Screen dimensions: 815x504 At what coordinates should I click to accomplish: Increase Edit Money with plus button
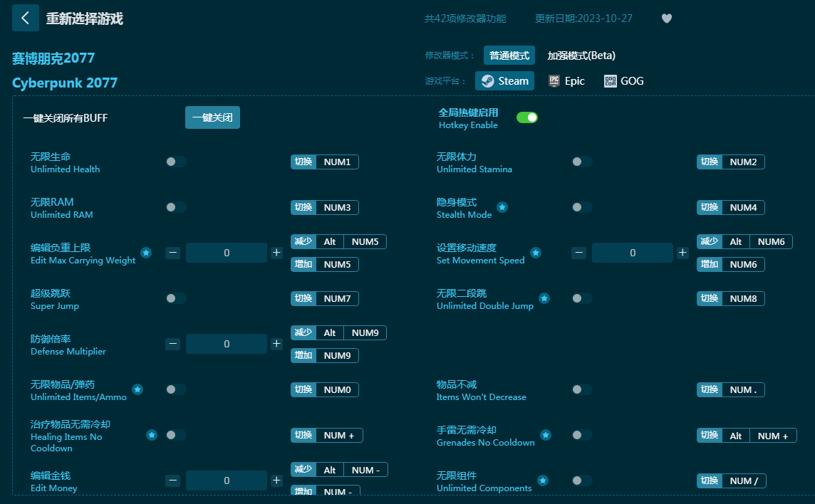click(276, 481)
